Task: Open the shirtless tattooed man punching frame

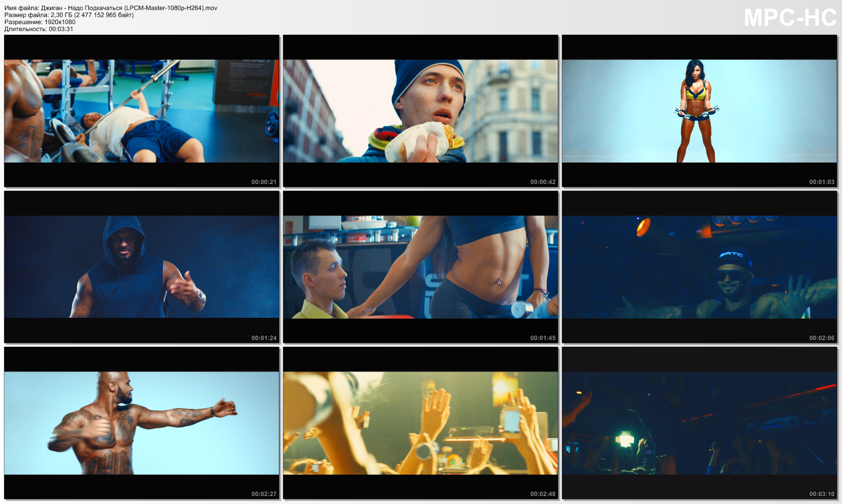Action: pyautogui.click(x=142, y=423)
